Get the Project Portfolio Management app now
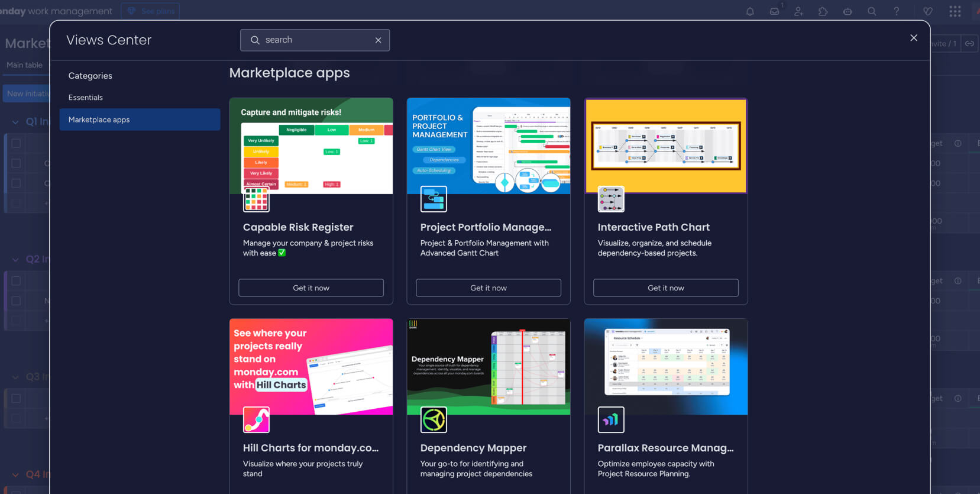Screen dimensions: 980x494 [489, 288]
